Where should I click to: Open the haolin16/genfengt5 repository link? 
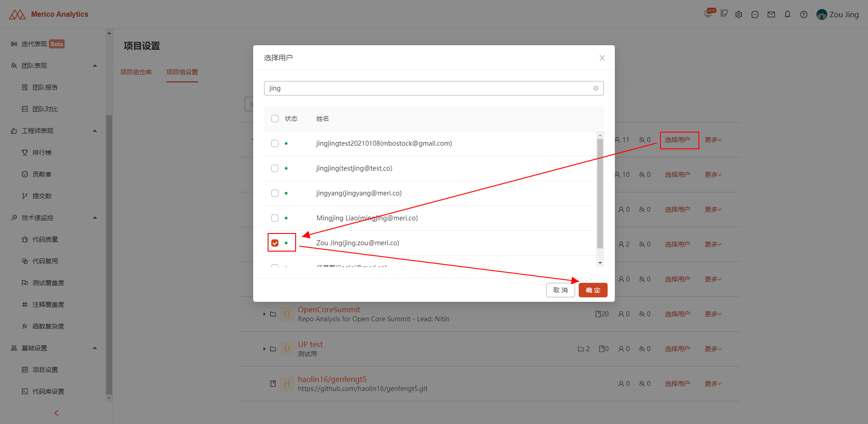[x=332, y=379]
